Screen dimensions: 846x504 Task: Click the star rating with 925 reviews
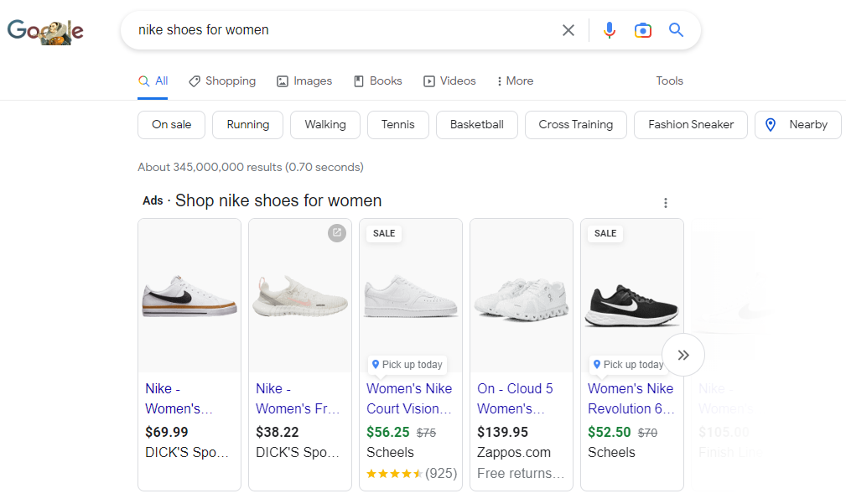[x=412, y=474]
